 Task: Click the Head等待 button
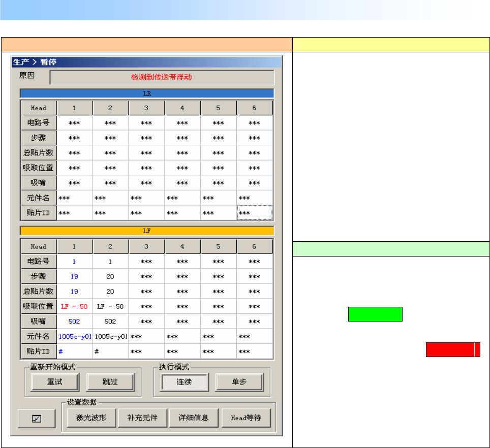[246, 418]
